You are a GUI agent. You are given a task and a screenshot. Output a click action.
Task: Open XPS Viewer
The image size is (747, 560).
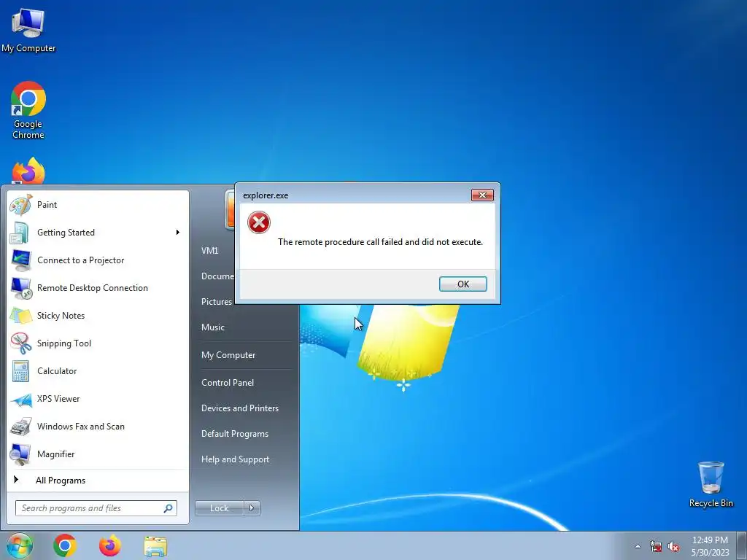[x=98, y=399]
